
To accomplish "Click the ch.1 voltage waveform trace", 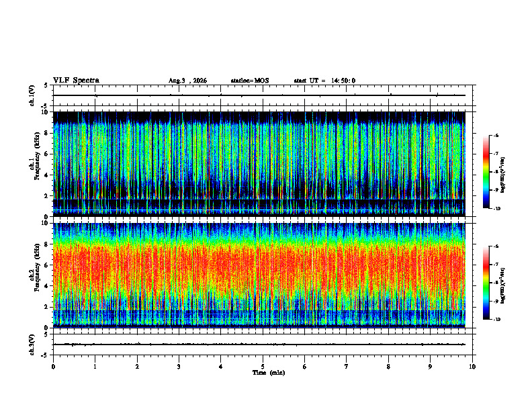I will pyautogui.click(x=259, y=95).
